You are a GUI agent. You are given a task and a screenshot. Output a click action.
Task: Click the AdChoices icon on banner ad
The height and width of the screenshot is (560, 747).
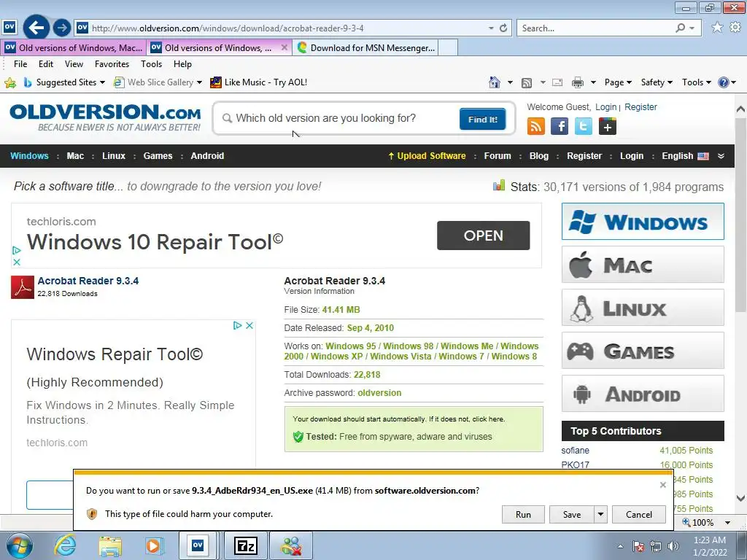tap(17, 251)
